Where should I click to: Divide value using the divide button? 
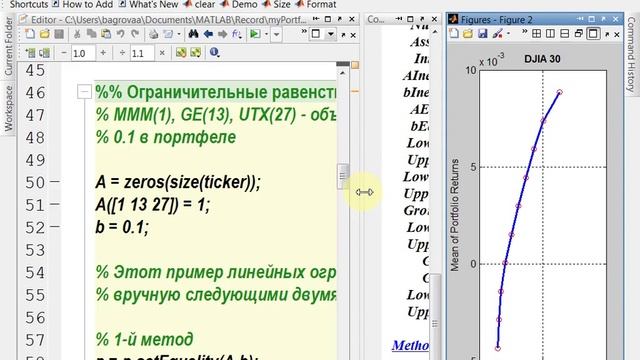coord(122,53)
